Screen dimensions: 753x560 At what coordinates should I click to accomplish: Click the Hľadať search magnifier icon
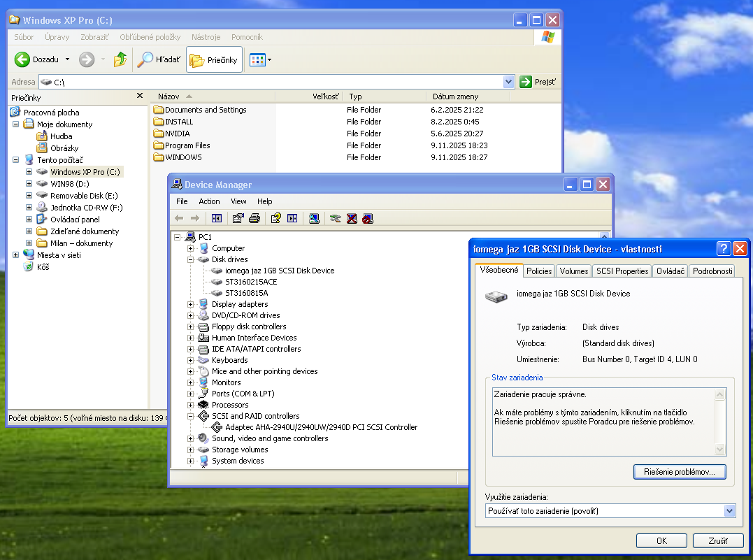coord(145,59)
